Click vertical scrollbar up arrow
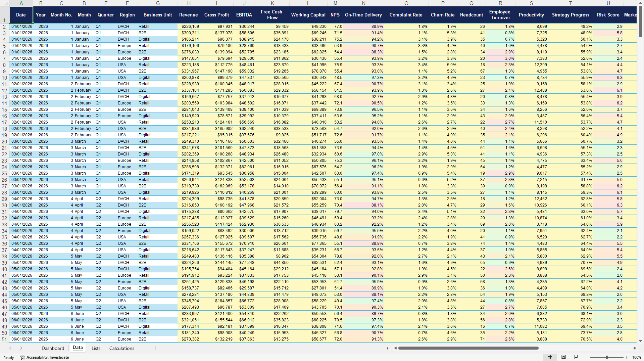The width and height of the screenshot is (644, 361). 641,3
